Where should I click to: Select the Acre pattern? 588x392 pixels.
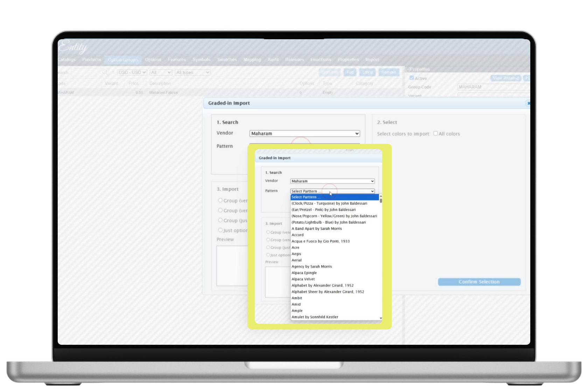pyautogui.click(x=335, y=247)
